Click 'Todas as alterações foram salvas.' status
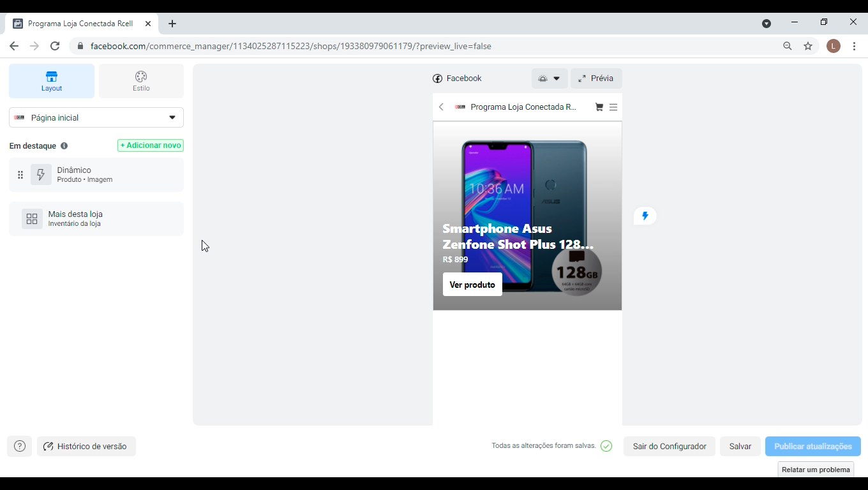 coord(544,446)
